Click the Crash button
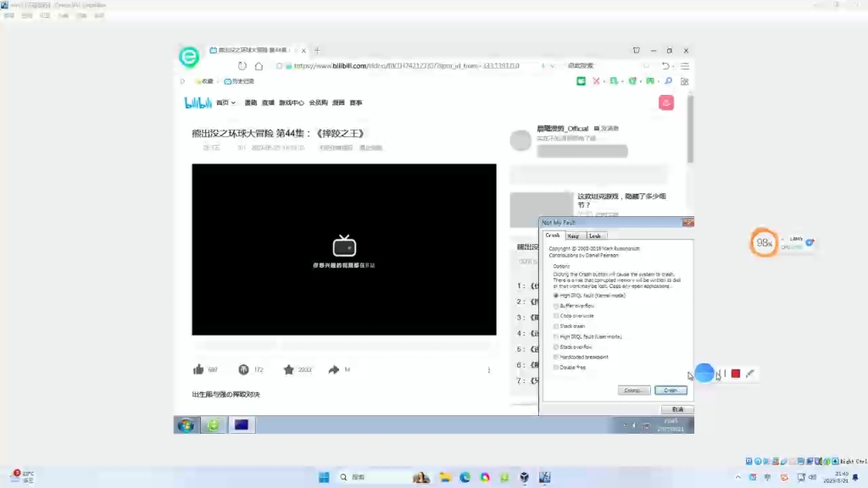Screen dimensions: 868x488 point(671,391)
